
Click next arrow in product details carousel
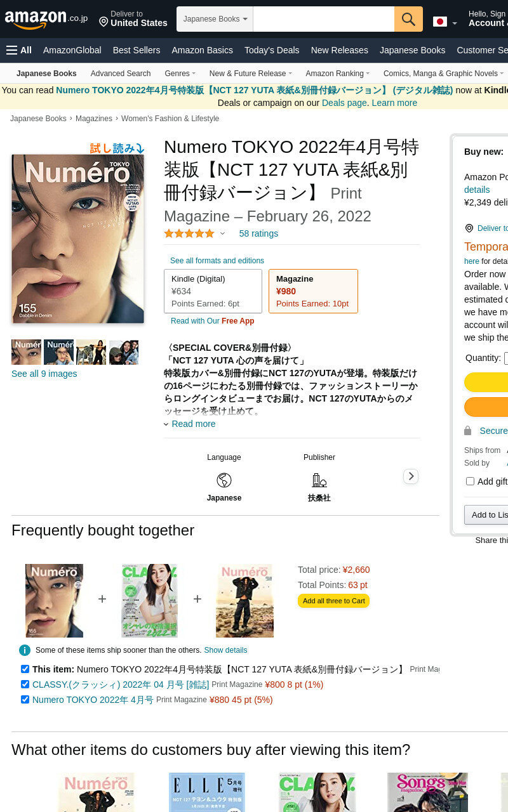point(411,476)
